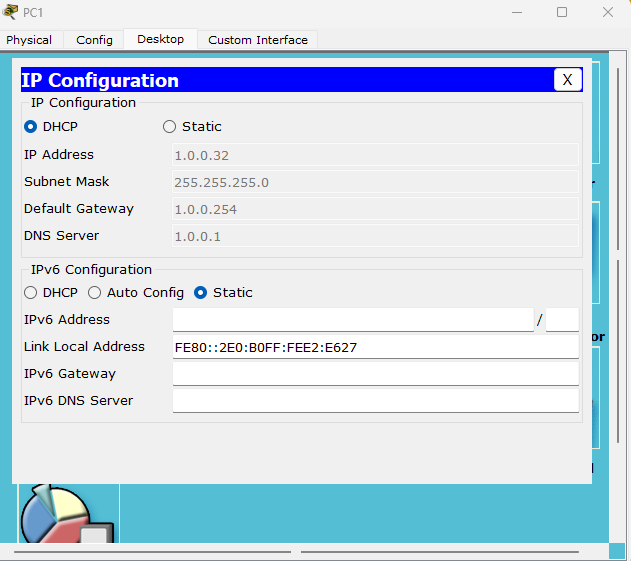The width and height of the screenshot is (631, 561).
Task: Minimize the PC1 window
Action: (517, 12)
